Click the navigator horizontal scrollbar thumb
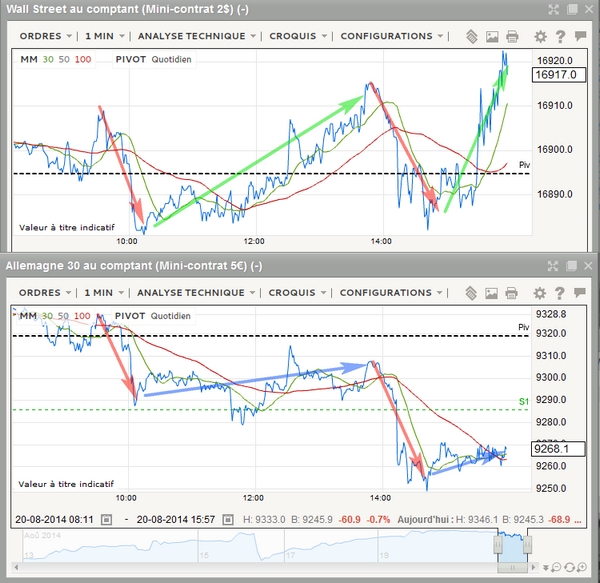Image resolution: width=600 pixels, height=583 pixels. 512,568
